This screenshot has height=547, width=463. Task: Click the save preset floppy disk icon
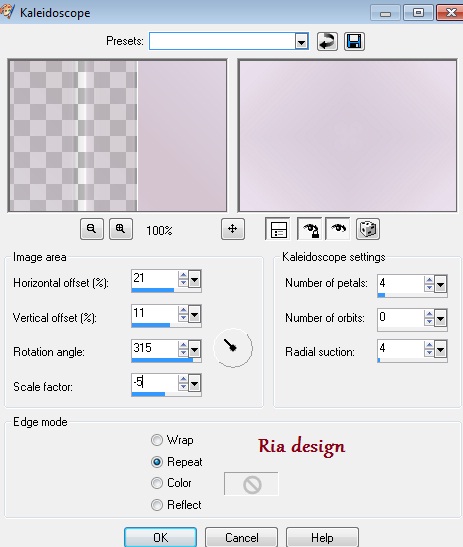point(354,42)
